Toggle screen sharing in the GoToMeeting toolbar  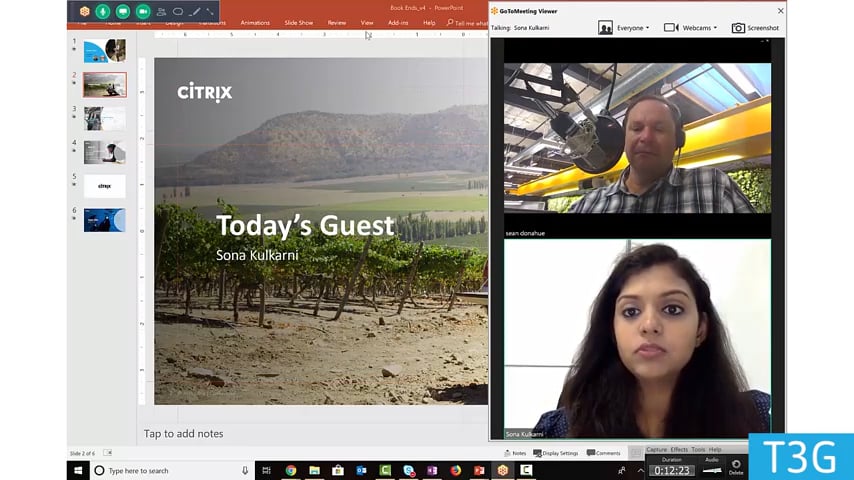123,11
